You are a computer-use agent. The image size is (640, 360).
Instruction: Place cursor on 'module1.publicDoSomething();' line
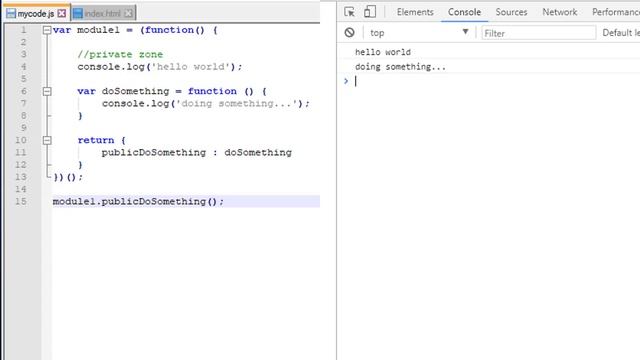(x=138, y=202)
